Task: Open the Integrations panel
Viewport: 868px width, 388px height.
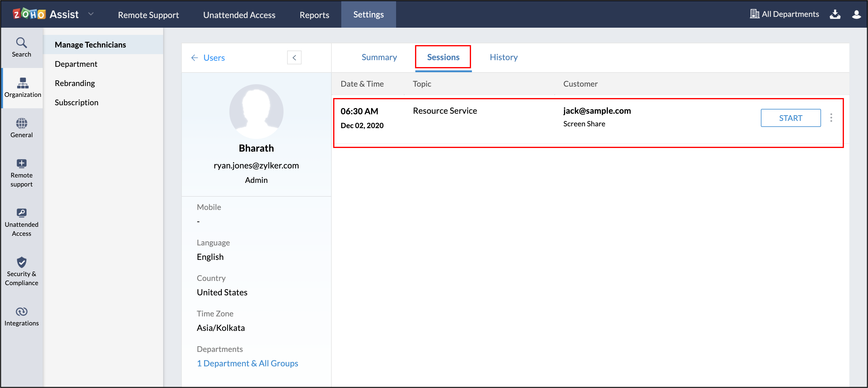Action: coord(21,316)
